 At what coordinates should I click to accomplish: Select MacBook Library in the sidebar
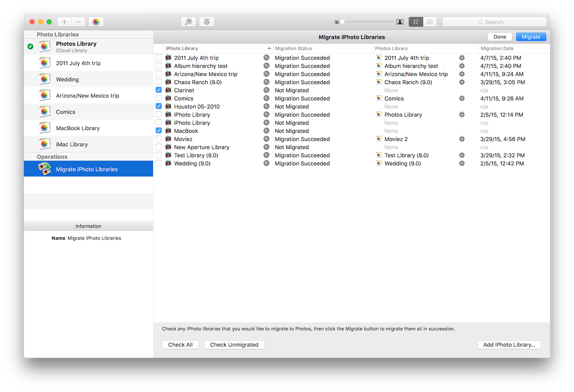pyautogui.click(x=89, y=128)
